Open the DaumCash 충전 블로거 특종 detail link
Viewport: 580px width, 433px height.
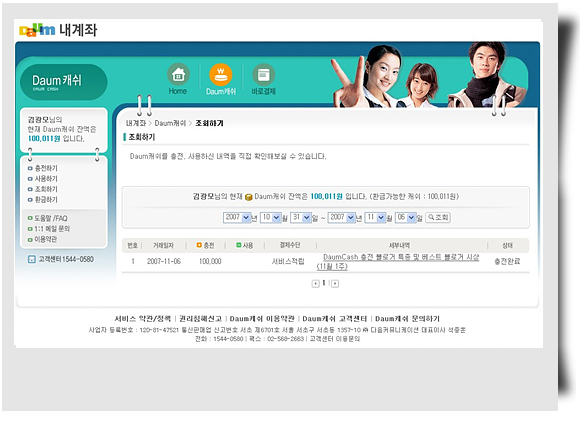pos(398,261)
